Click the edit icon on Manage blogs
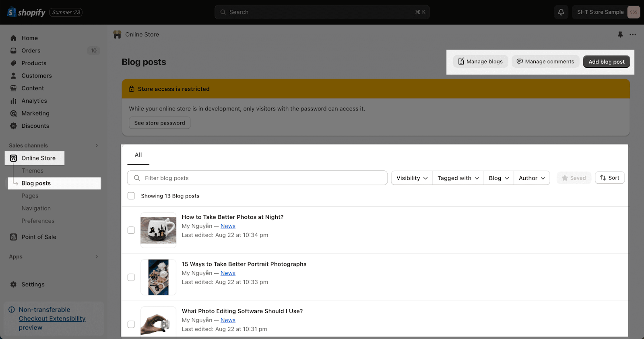 pos(461,61)
